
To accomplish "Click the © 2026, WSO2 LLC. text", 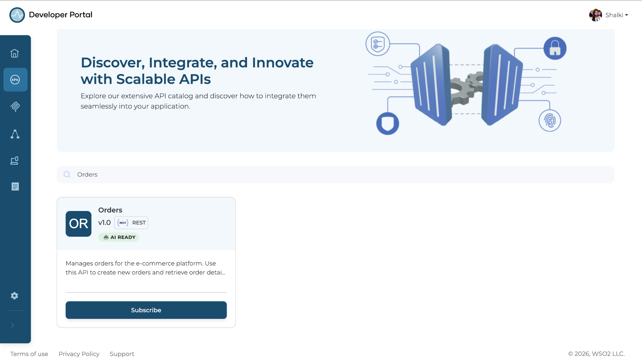I will [596, 354].
